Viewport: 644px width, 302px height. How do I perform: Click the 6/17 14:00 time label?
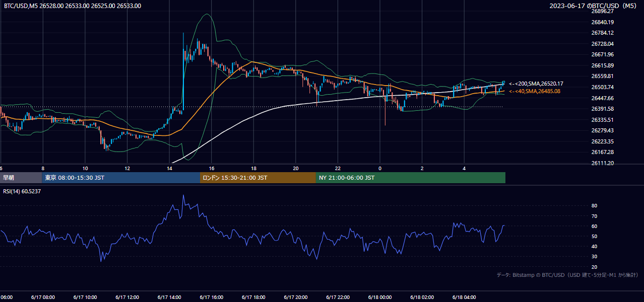169,297
